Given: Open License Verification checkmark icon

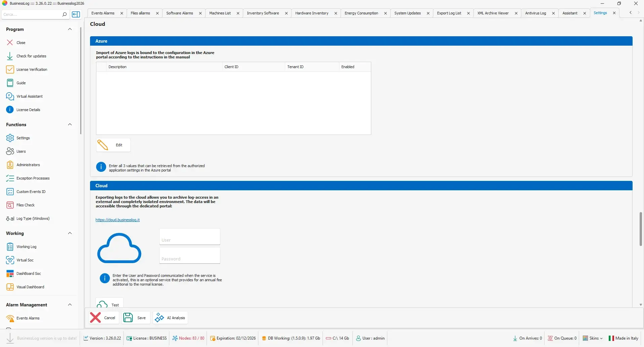Looking at the screenshot, I should [x=10, y=69].
